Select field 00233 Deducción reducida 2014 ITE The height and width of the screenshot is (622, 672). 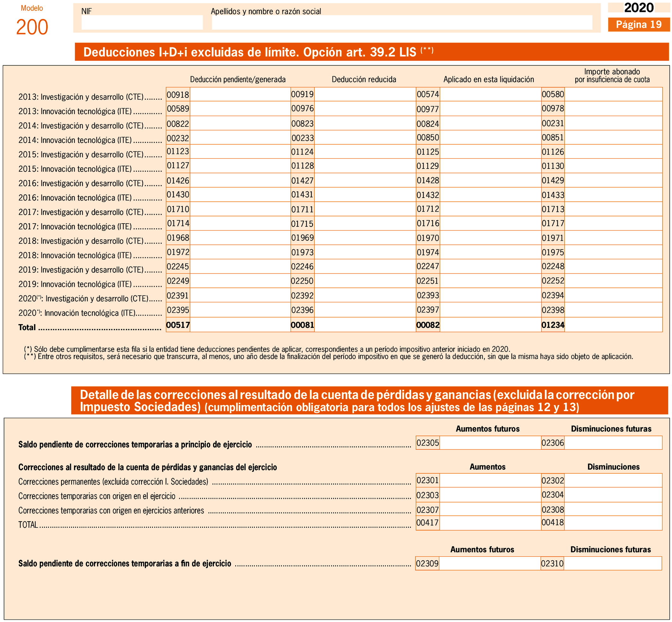click(365, 138)
